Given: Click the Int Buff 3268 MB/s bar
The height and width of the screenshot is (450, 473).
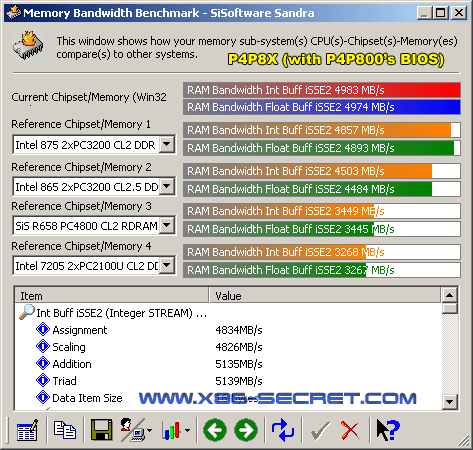Looking at the screenshot, I should coord(322,252).
